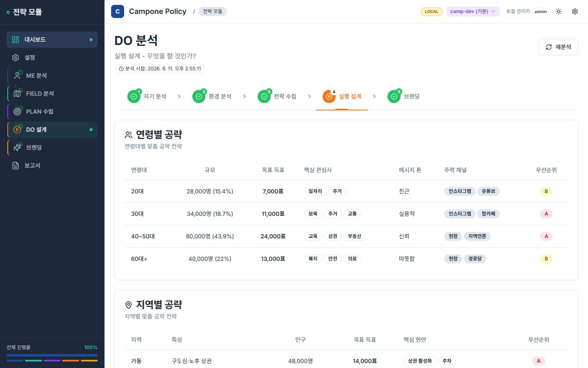The height and width of the screenshot is (368, 588).
Task: Click priority A badge in 30대 row
Action: (x=546, y=214)
